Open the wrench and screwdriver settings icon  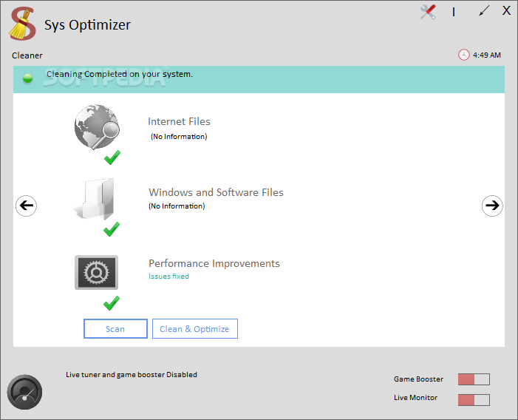coord(428,13)
